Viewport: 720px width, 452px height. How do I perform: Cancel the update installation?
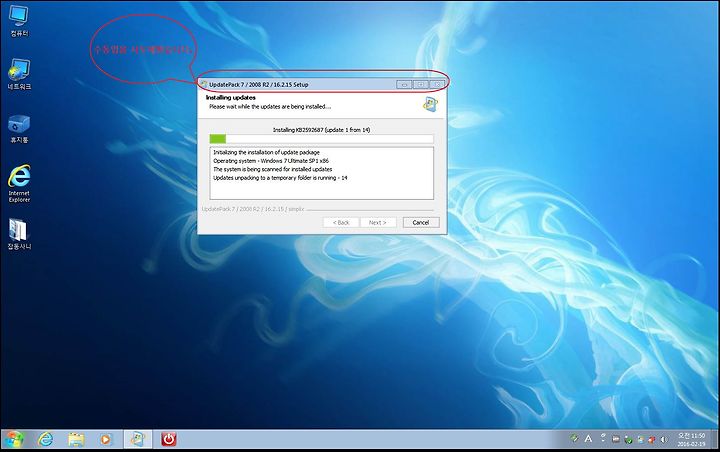pos(421,223)
